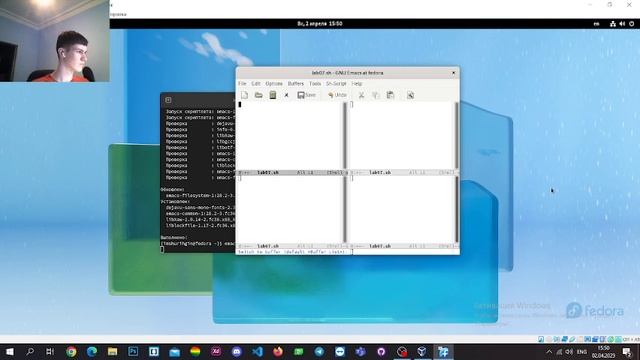Click the top-right Emacs pane's mode line

click(x=403, y=173)
